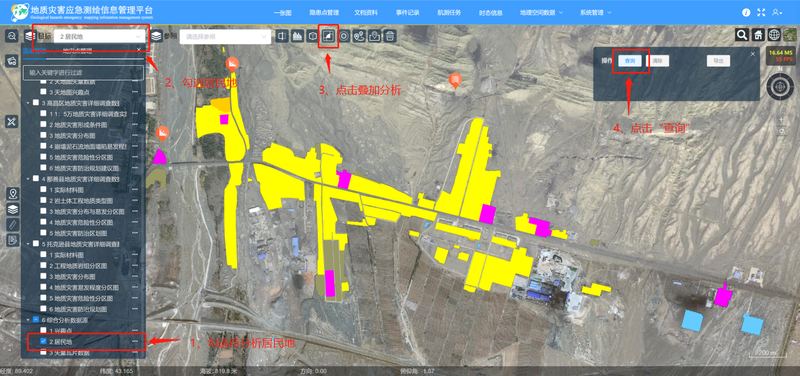Tick the '1 实际材料图' checkbox under 托克逊县
The height and width of the screenshot is (376, 800).
coord(43,255)
